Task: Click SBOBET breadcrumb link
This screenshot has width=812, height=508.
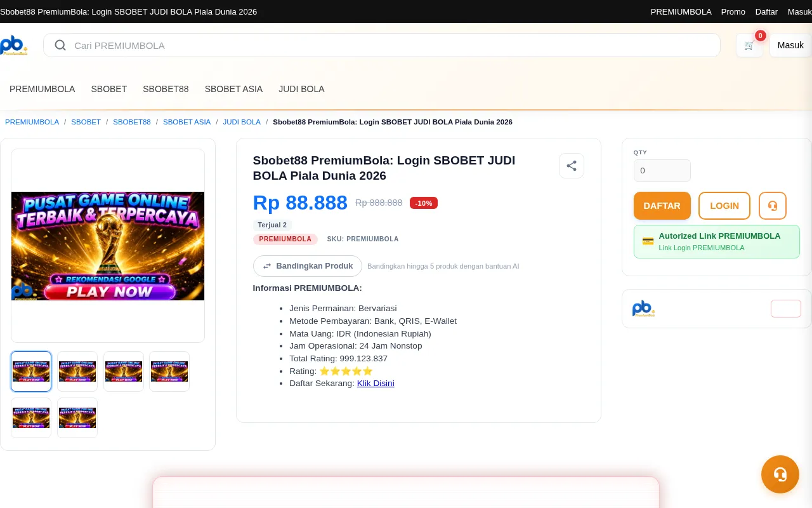Action: click(86, 122)
